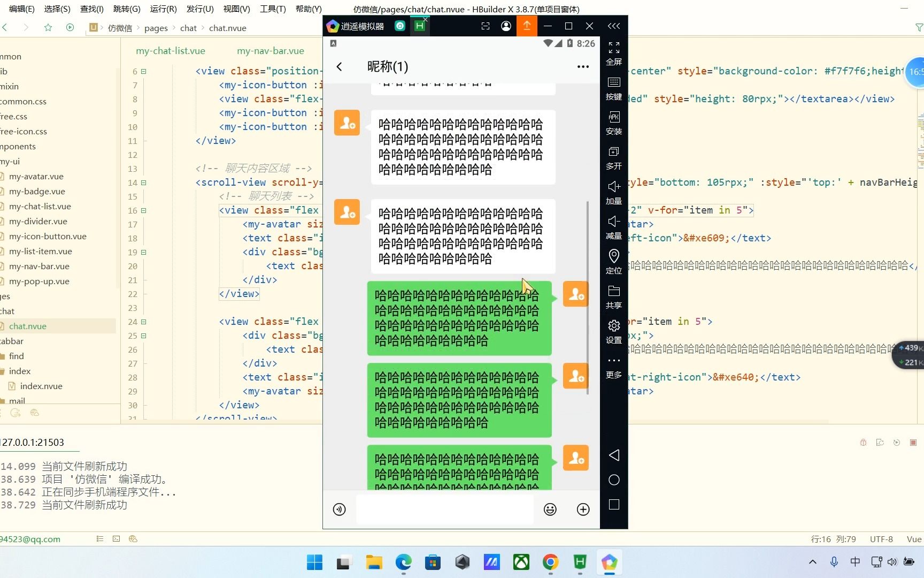Click the orange upload icon in emulator titlebar
The image size is (924, 578).
[527, 26]
